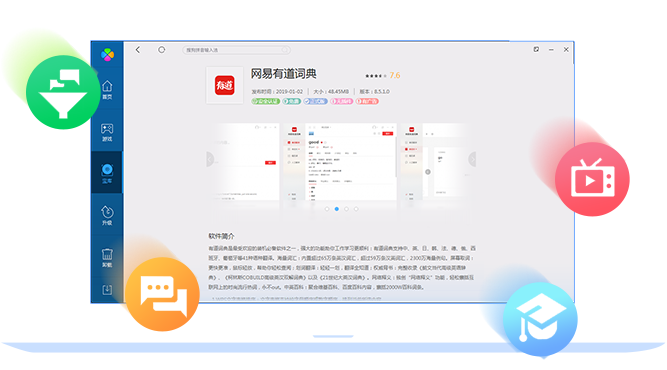This screenshot has height=370, width=667.
Task: Click the star rating beside 7.6
Action: (376, 76)
